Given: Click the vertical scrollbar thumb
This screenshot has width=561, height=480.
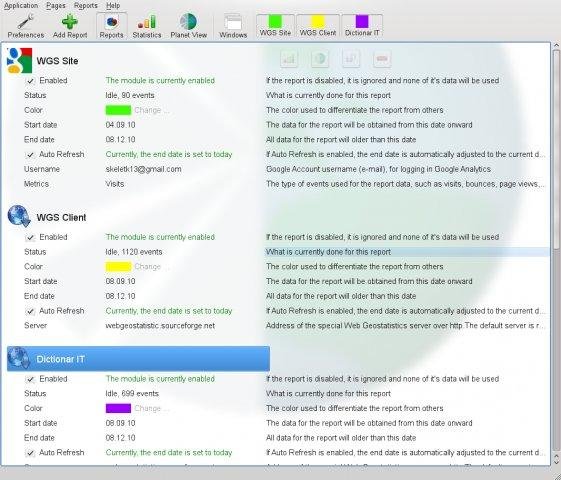Looking at the screenshot, I should click(x=556, y=149).
